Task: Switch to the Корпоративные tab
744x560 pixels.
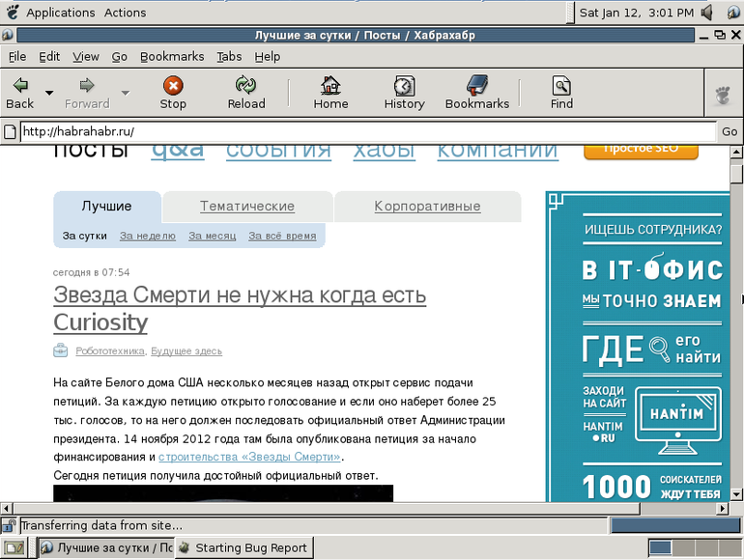Action: 427,207
